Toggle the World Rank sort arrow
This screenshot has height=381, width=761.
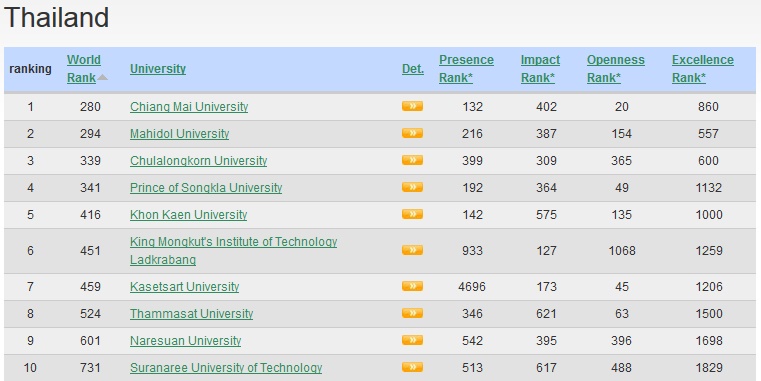pyautogui.click(x=102, y=78)
